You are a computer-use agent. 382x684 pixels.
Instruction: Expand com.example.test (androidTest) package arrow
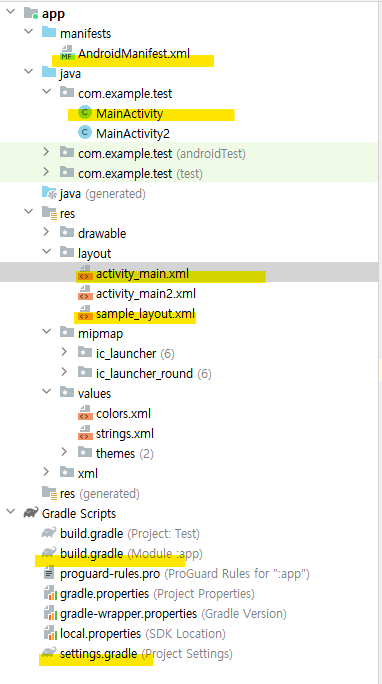click(x=46, y=153)
